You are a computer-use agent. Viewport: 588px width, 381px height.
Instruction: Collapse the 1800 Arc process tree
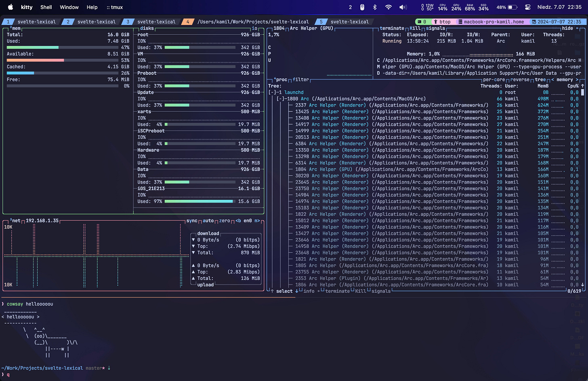coord(281,99)
